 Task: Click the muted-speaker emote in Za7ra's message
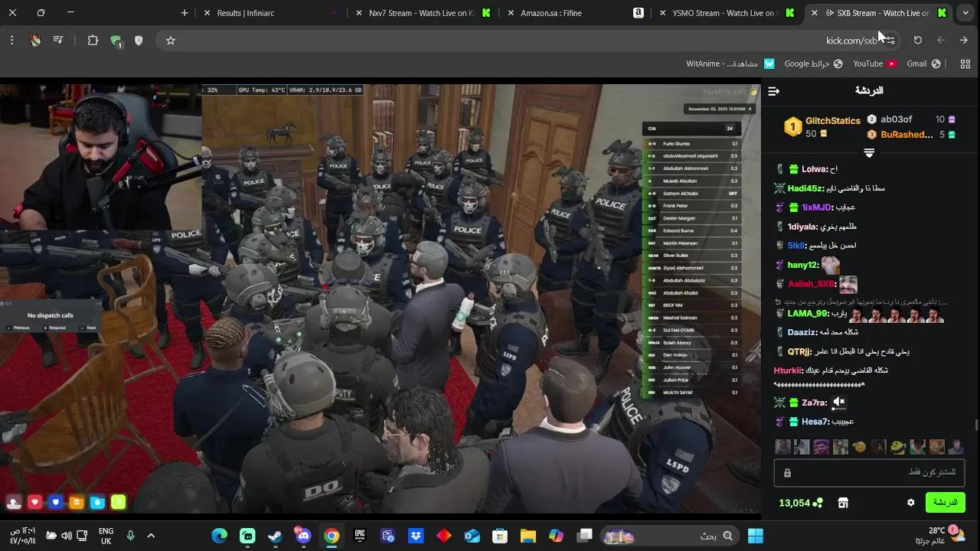[839, 402]
